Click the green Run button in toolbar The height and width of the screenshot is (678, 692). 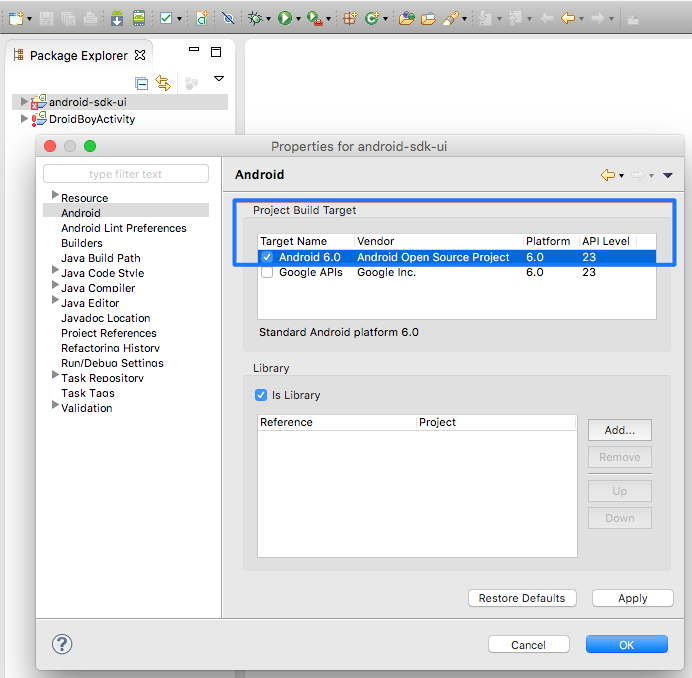click(x=285, y=18)
